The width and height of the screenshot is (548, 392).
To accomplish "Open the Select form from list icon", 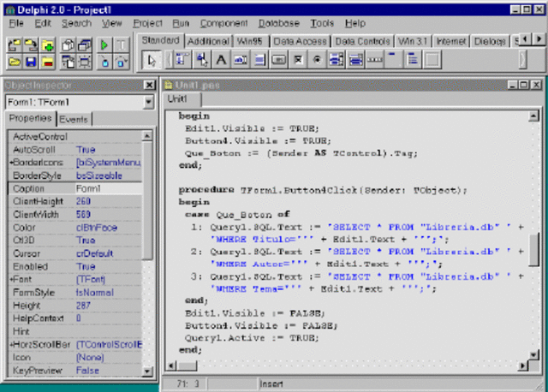I will click(x=85, y=45).
